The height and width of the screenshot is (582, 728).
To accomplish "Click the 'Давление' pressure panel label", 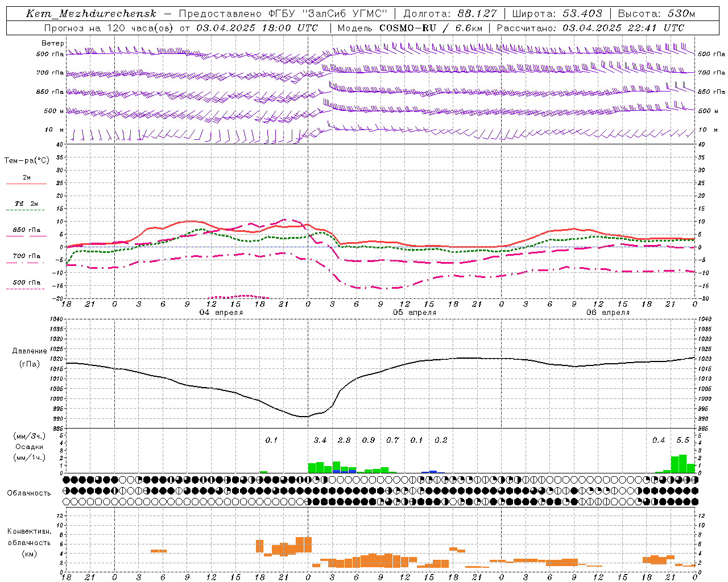I will click(30, 351).
